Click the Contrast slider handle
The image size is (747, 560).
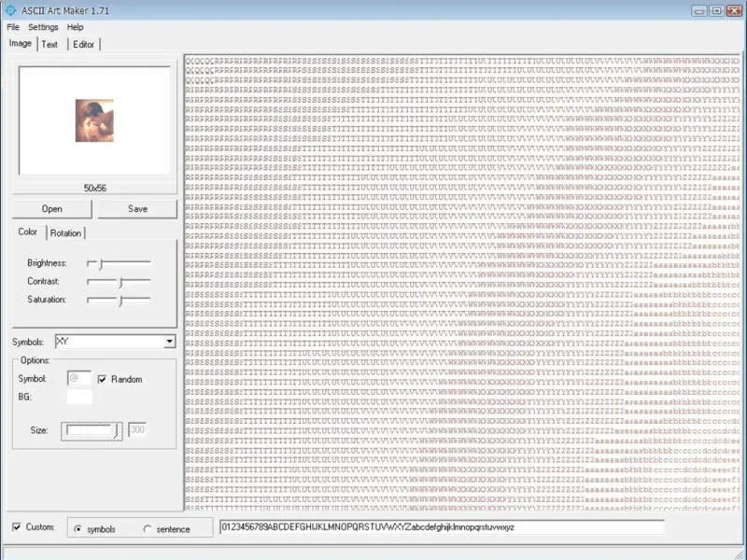121,282
